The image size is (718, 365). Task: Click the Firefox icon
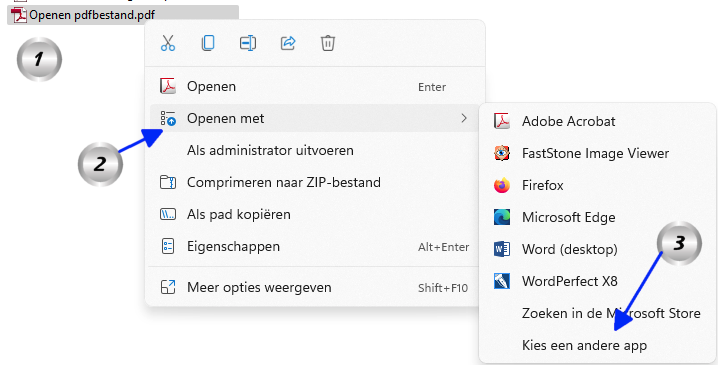click(502, 185)
